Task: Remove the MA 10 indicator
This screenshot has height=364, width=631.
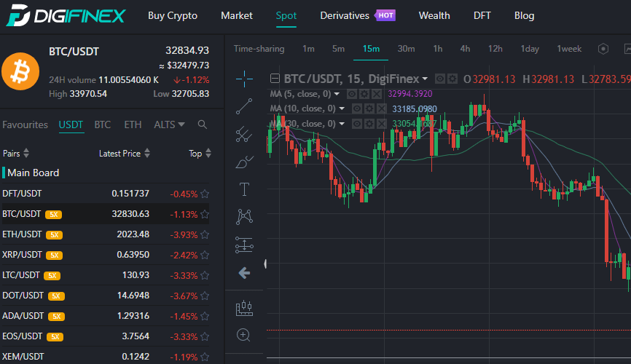Action: [382, 108]
